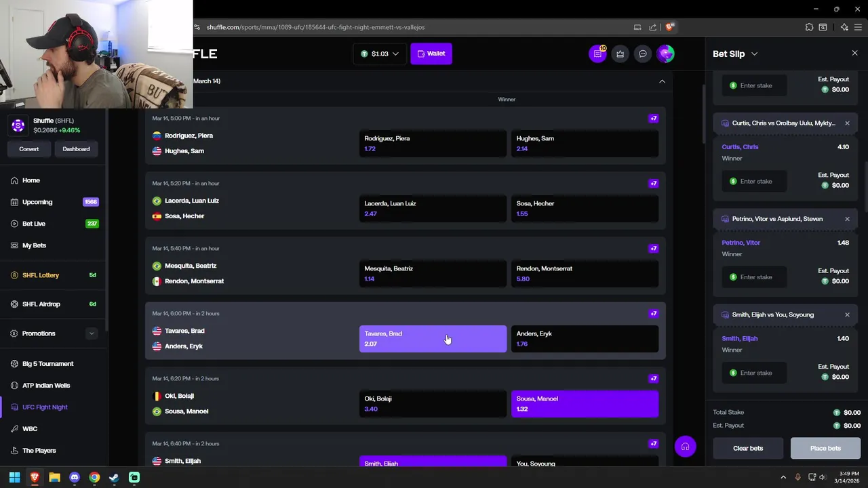The height and width of the screenshot is (488, 868).
Task: Click the Place bets button
Action: 825,448
